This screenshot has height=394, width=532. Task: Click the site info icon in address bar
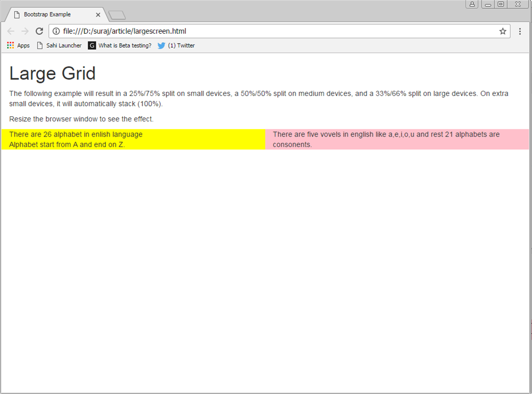coord(56,31)
